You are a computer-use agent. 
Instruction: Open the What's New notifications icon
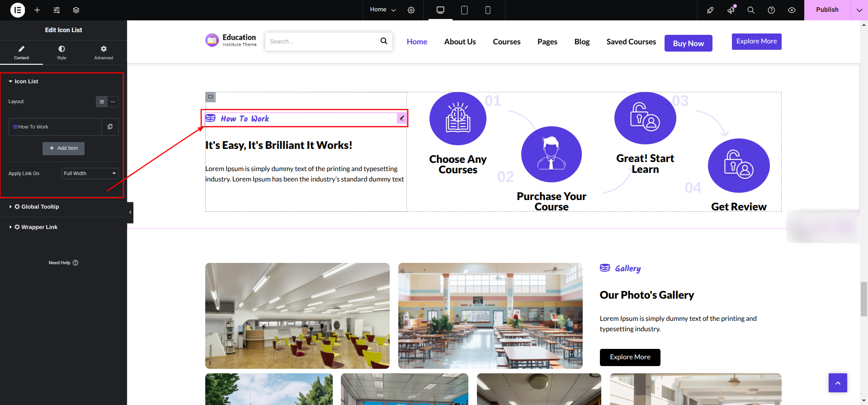731,10
